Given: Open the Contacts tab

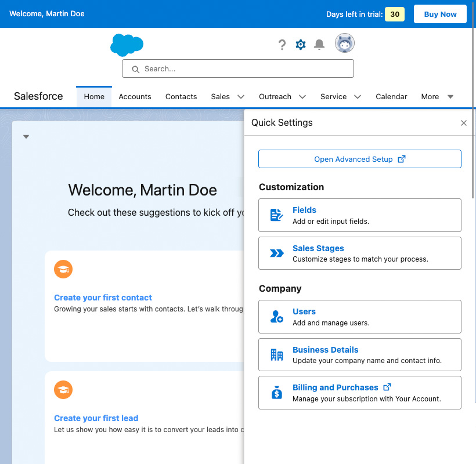Looking at the screenshot, I should point(181,96).
